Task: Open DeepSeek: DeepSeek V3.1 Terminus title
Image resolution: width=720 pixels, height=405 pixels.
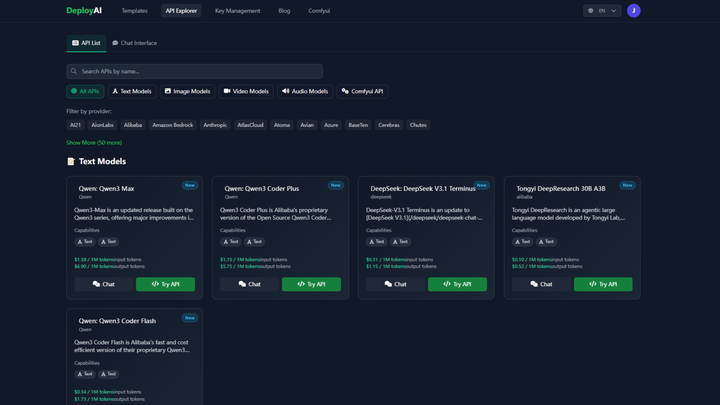Action: (423, 189)
